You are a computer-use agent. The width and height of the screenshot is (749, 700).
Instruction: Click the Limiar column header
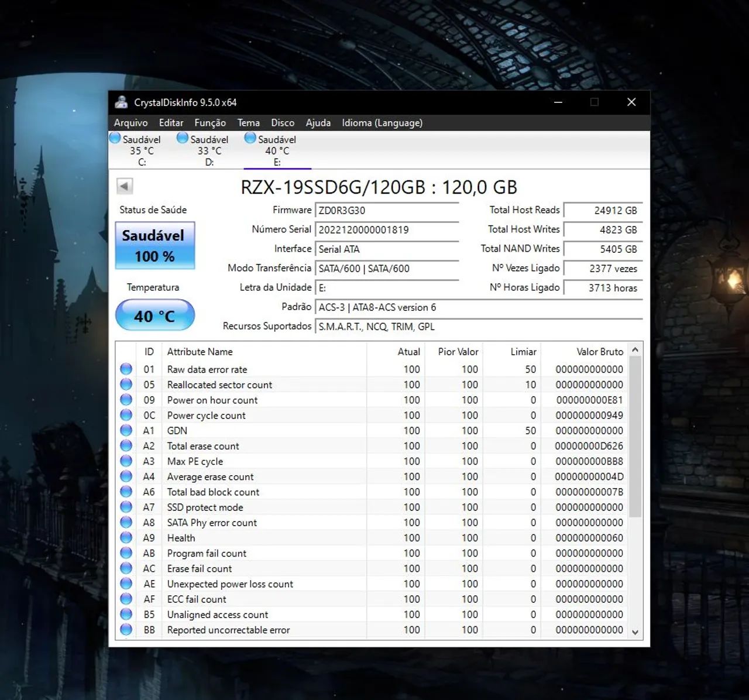[x=512, y=351]
